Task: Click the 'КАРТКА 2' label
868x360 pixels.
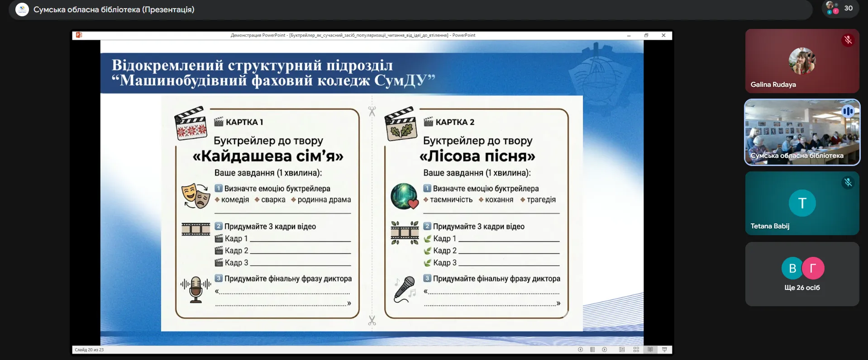Action: [x=455, y=122]
